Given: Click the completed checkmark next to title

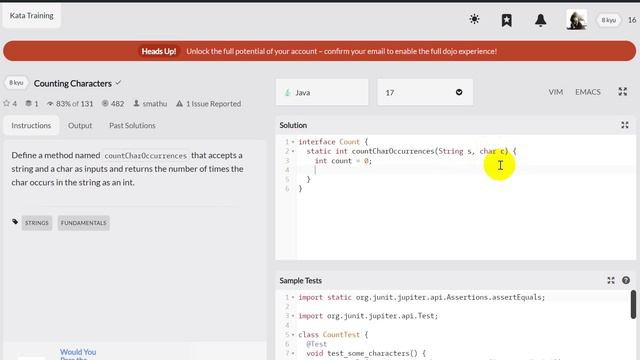Looking at the screenshot, I should (x=118, y=82).
